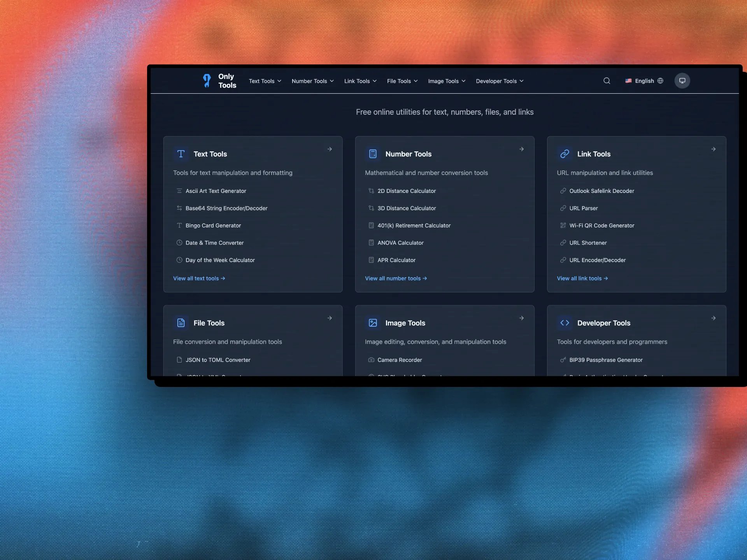Click the arrow on Link Tools card
The image size is (747, 560).
(713, 149)
